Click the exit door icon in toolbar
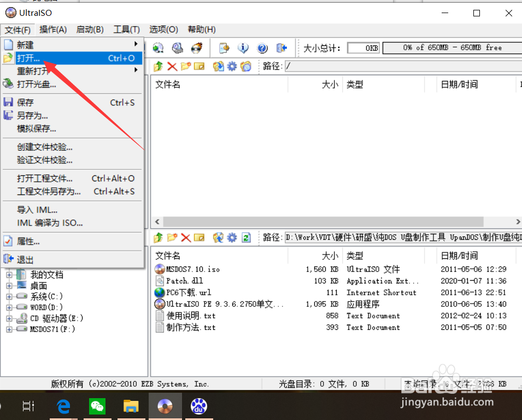 pos(281,48)
